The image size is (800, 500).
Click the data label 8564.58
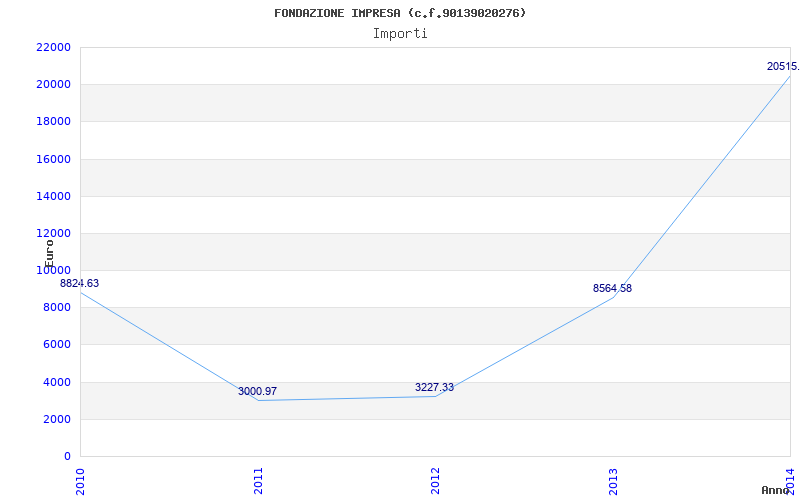[x=612, y=288]
